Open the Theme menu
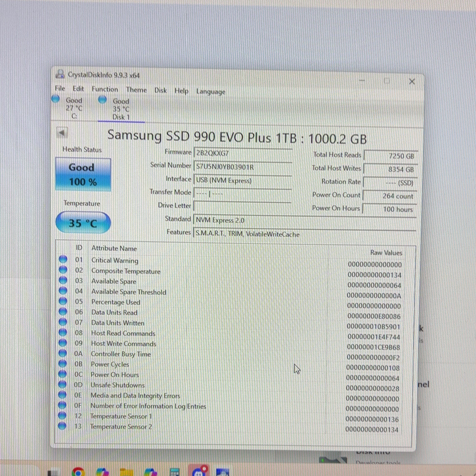Image resolution: width=476 pixels, height=476 pixels. point(136,90)
